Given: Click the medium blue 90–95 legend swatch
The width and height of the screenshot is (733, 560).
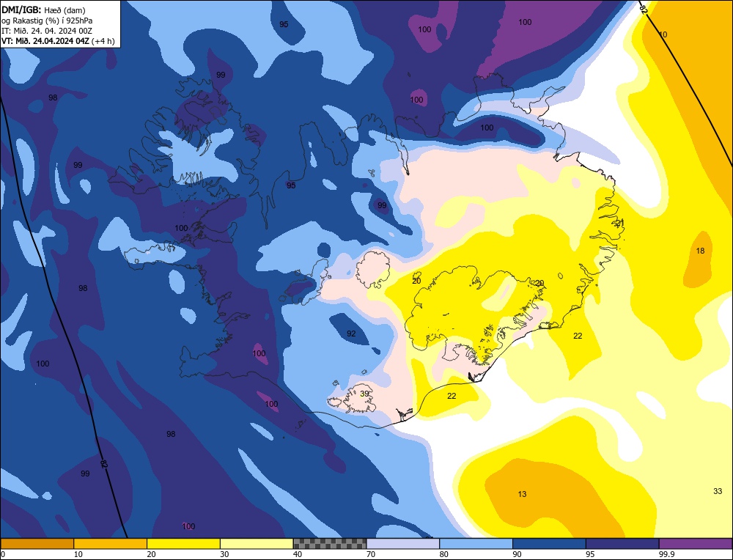Looking at the screenshot, I should point(549,543).
